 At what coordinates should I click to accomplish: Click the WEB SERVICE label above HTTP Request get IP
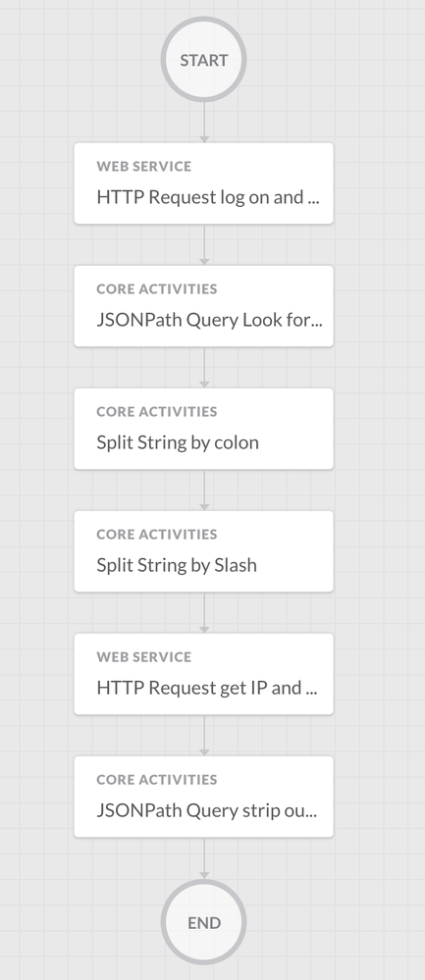[x=143, y=657]
